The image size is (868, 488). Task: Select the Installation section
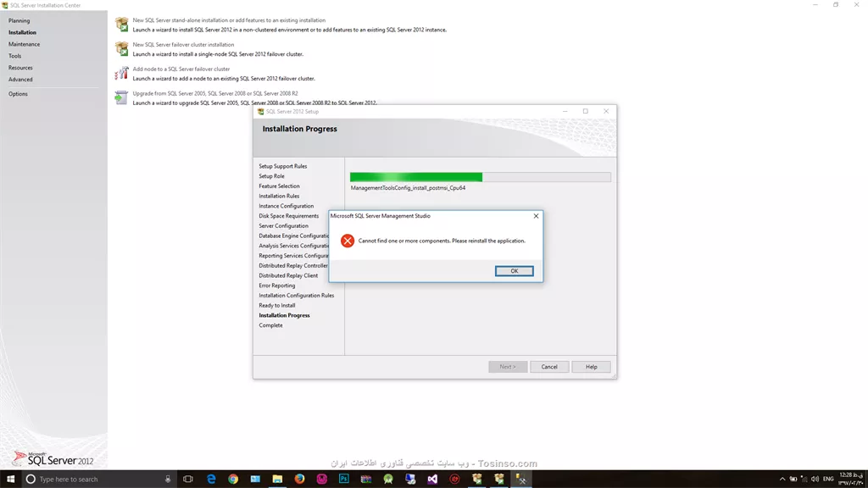22,33
